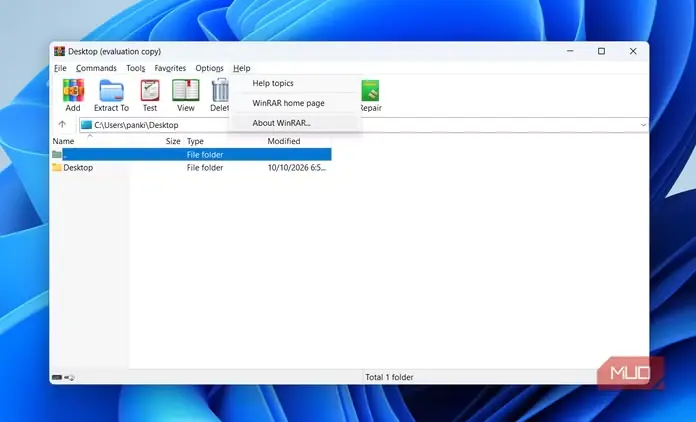Image resolution: width=696 pixels, height=422 pixels.
Task: Close the WinRAR window
Action: tap(633, 51)
